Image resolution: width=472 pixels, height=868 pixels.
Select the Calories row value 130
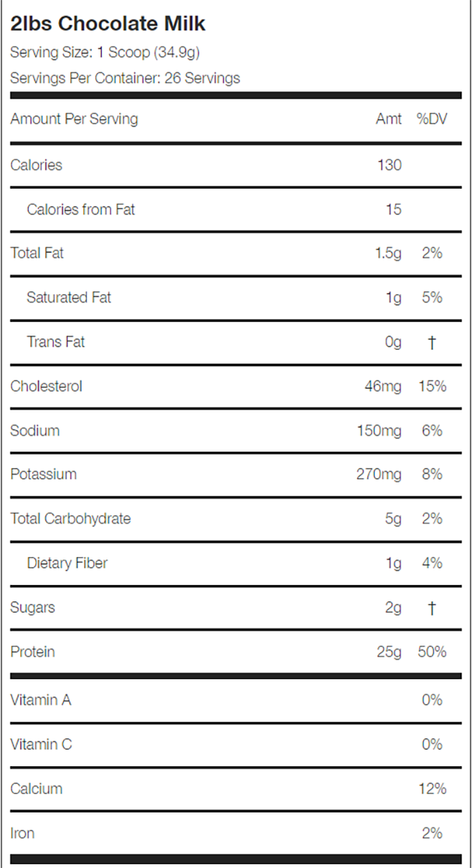(x=390, y=165)
